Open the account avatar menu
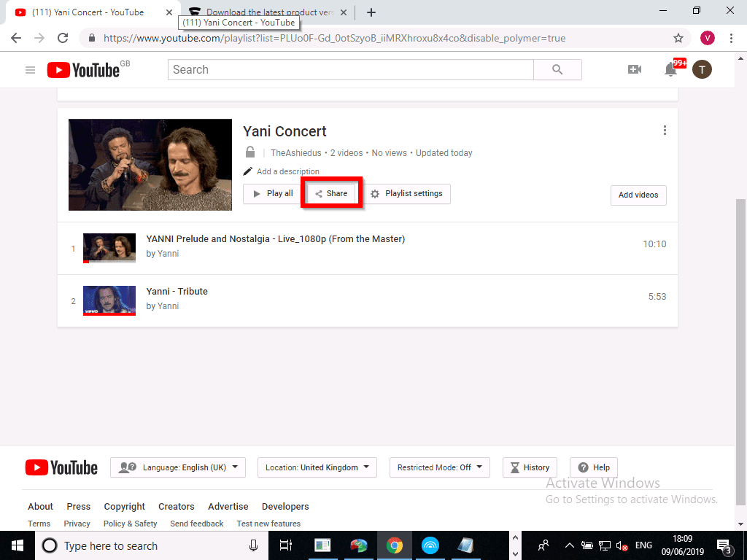Viewport: 747px width, 560px height. (x=702, y=69)
